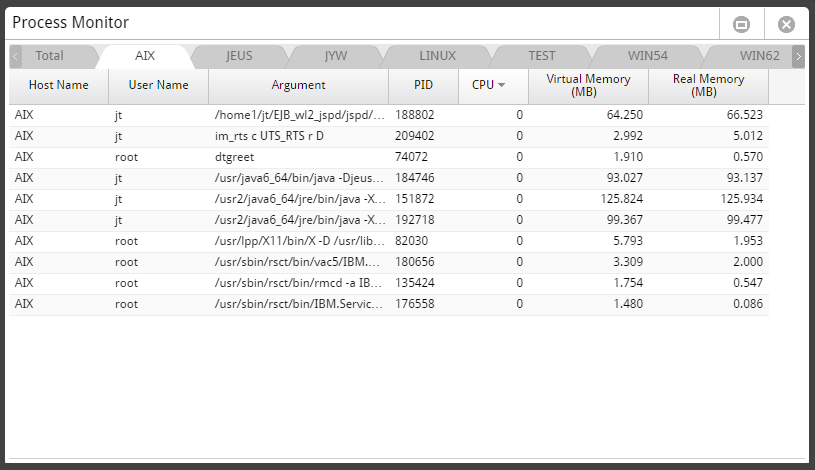Show more tabs with right arrow
815x470 pixels.
pyautogui.click(x=798, y=56)
